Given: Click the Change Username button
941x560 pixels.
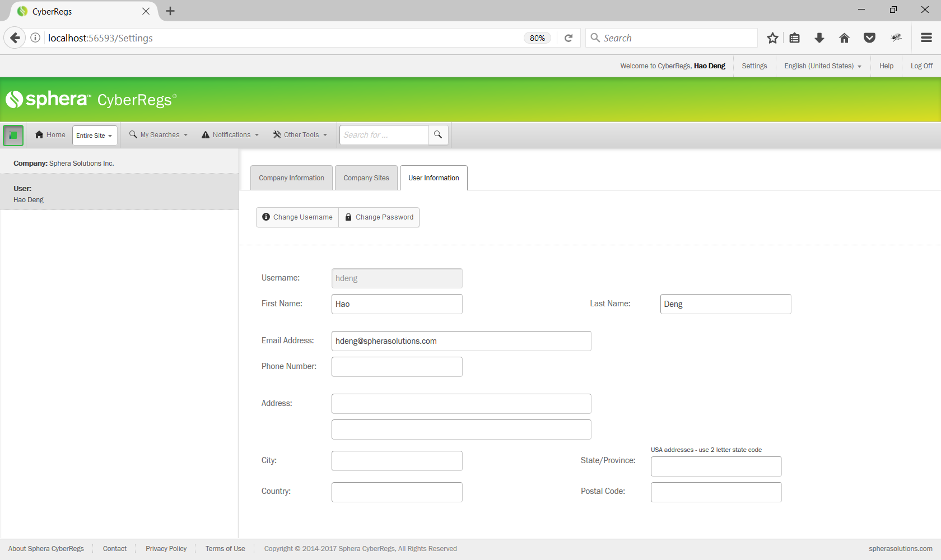Looking at the screenshot, I should [x=297, y=217].
